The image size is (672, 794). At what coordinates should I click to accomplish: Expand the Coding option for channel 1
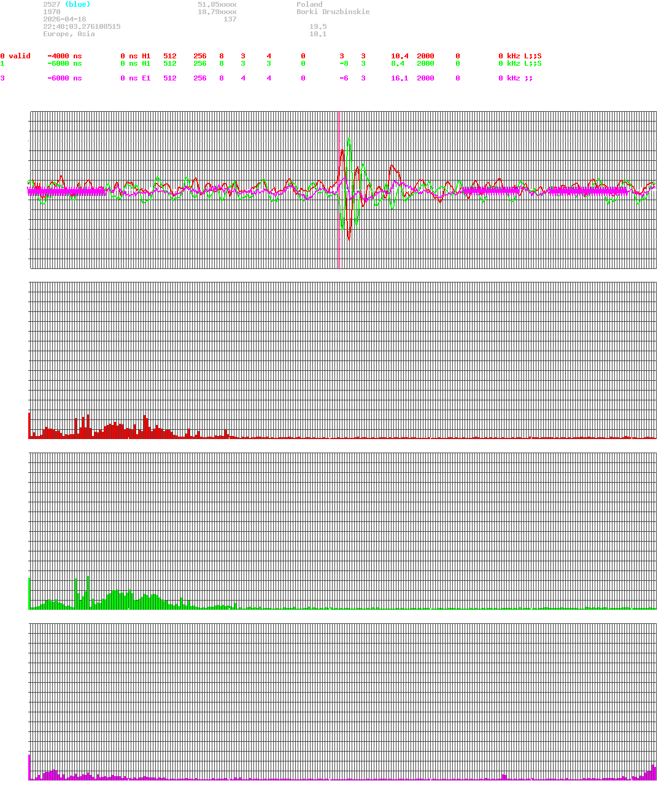pyautogui.click(x=363, y=63)
